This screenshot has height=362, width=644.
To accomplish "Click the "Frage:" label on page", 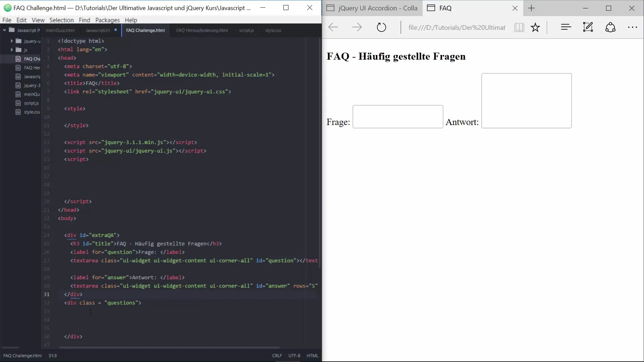I will click(x=338, y=122).
